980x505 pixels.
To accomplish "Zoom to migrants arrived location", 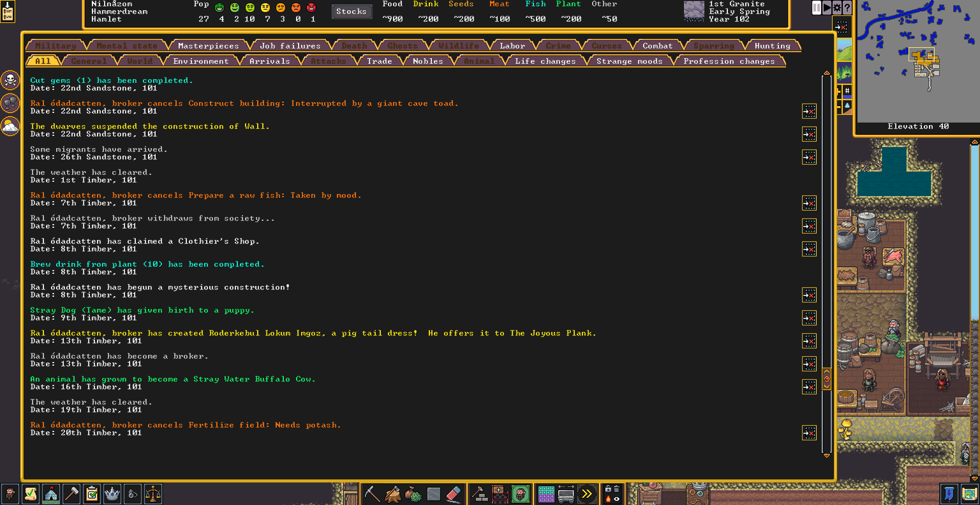I will tap(809, 157).
